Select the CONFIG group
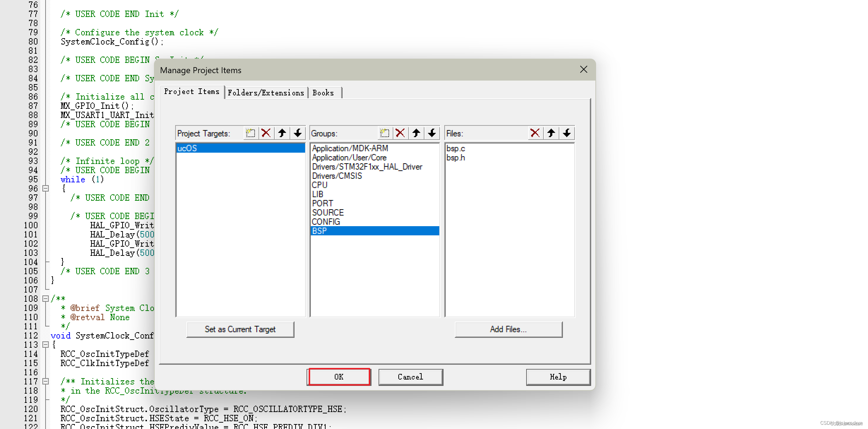This screenshot has width=868, height=429. pos(326,222)
